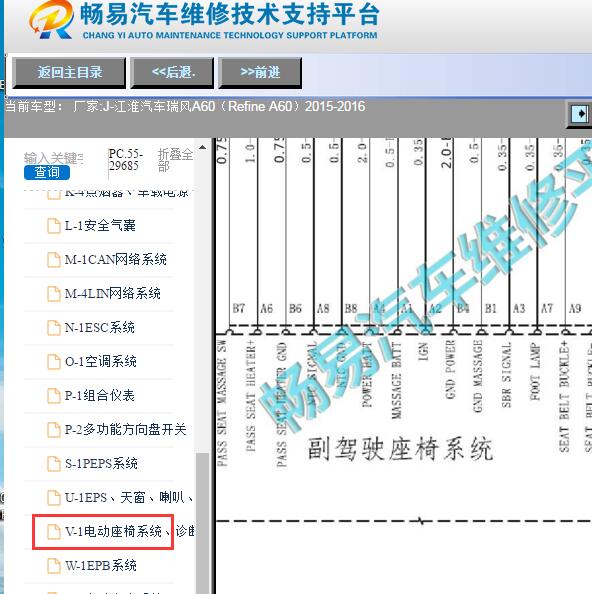Click connector pin label A3
Viewport: 592px width, 594px height.
[x=519, y=309]
